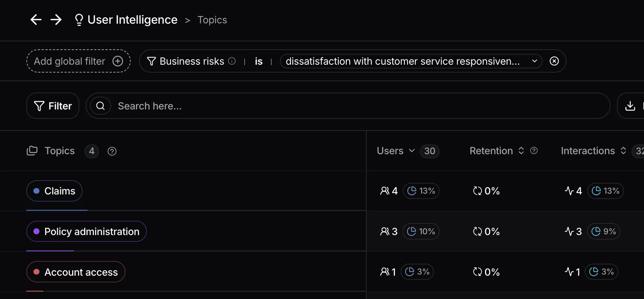644x299 pixels.
Task: Click the download export icon button
Action: 630,106
